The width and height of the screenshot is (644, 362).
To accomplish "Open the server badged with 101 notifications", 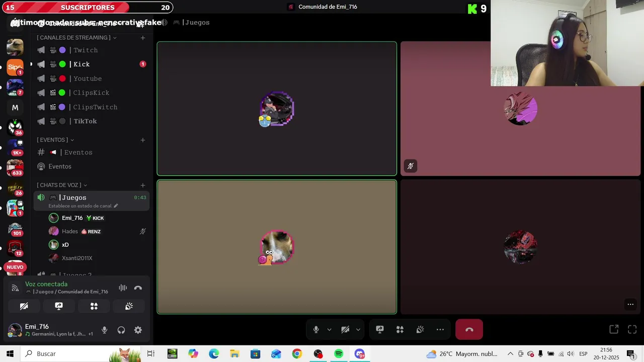I will [15, 228].
